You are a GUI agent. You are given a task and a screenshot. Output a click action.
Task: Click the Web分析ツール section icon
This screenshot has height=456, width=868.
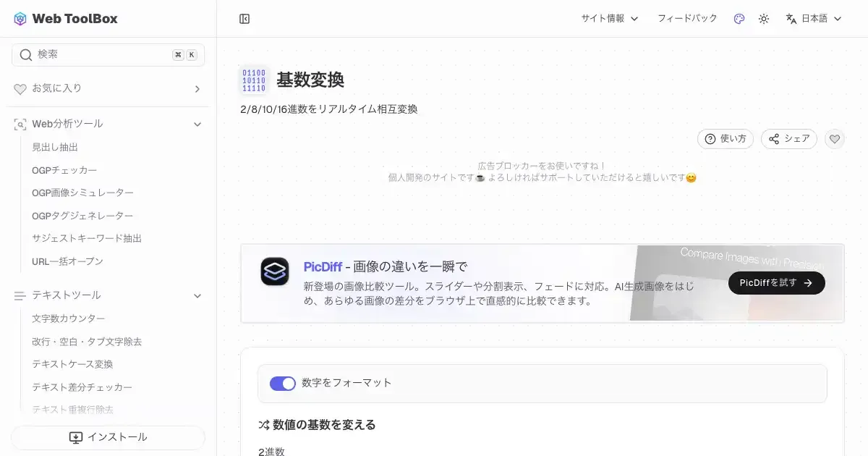click(x=20, y=124)
